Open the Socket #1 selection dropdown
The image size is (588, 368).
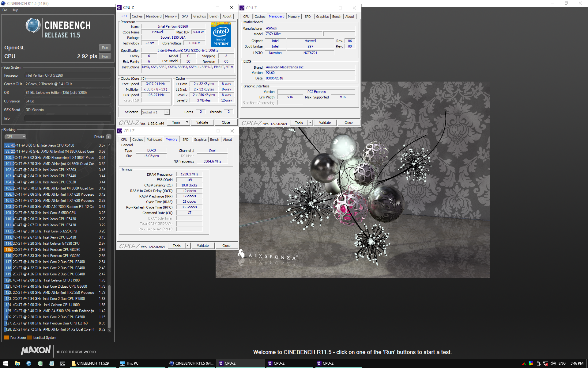pos(155,112)
